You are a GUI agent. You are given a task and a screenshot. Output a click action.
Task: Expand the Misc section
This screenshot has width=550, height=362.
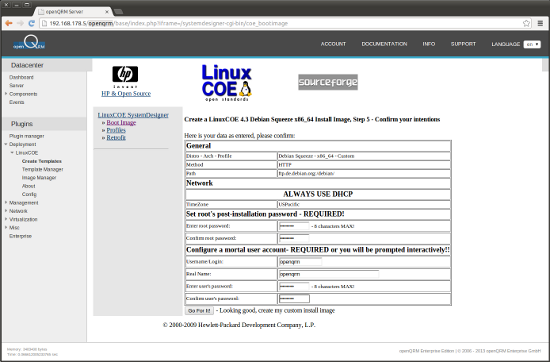(x=6, y=228)
